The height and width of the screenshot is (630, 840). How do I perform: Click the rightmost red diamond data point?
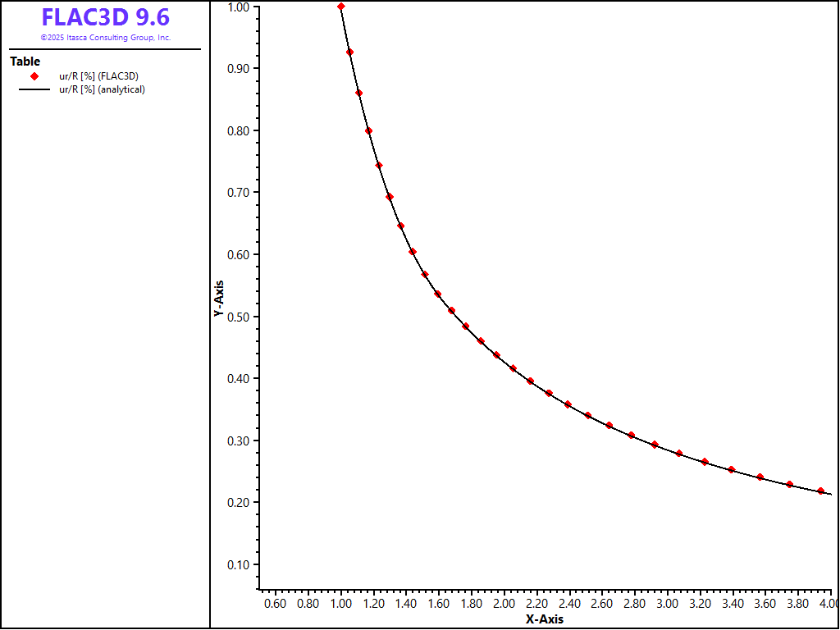point(821,491)
